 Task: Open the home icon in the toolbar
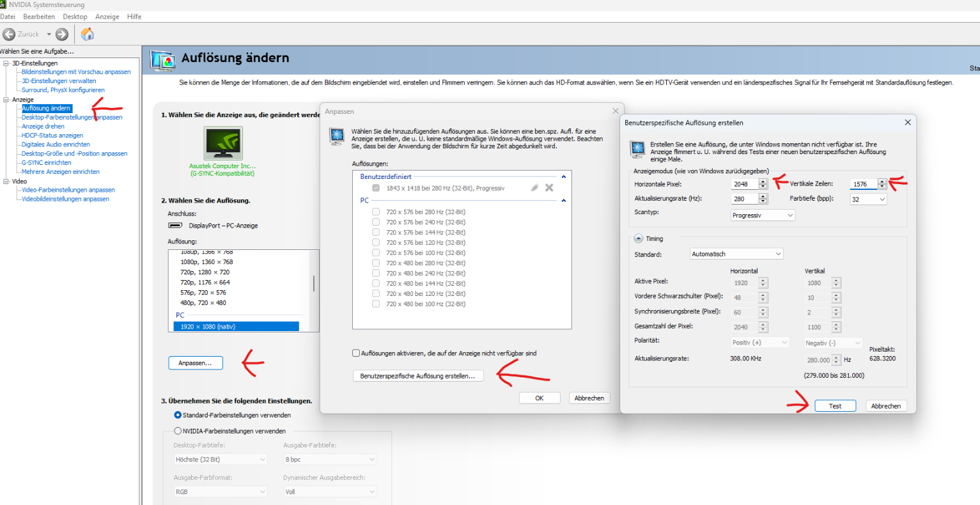click(x=88, y=34)
